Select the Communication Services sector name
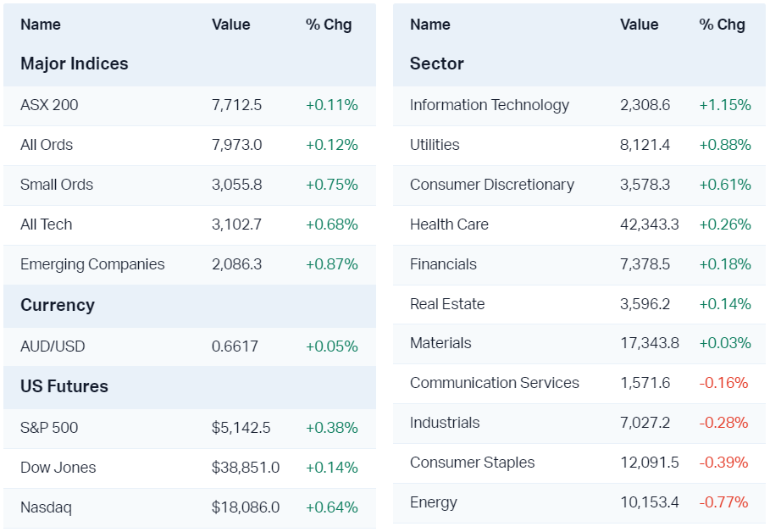Image resolution: width=770 pixels, height=532 pixels. coord(495,383)
